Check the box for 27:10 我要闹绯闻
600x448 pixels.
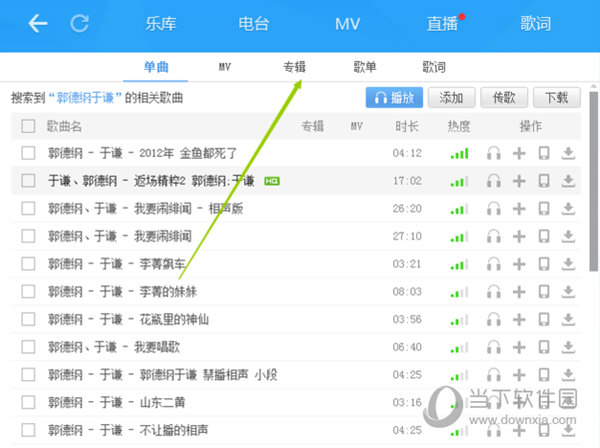28,236
